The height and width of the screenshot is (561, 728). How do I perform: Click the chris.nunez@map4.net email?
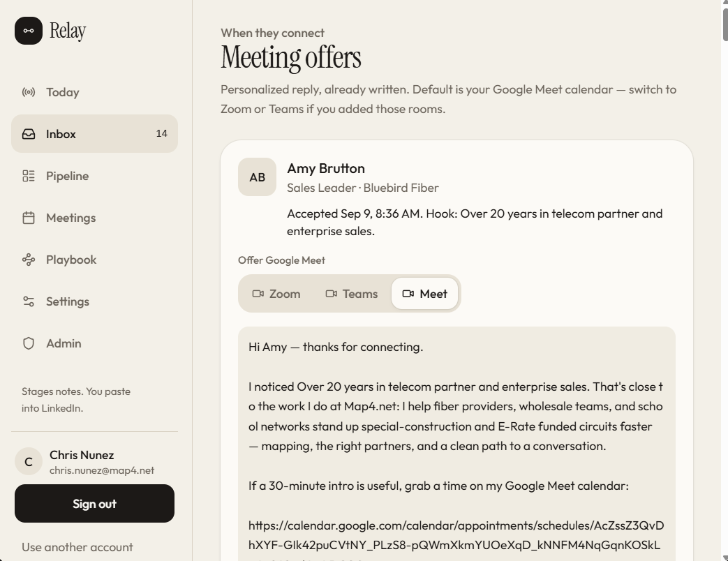click(102, 470)
